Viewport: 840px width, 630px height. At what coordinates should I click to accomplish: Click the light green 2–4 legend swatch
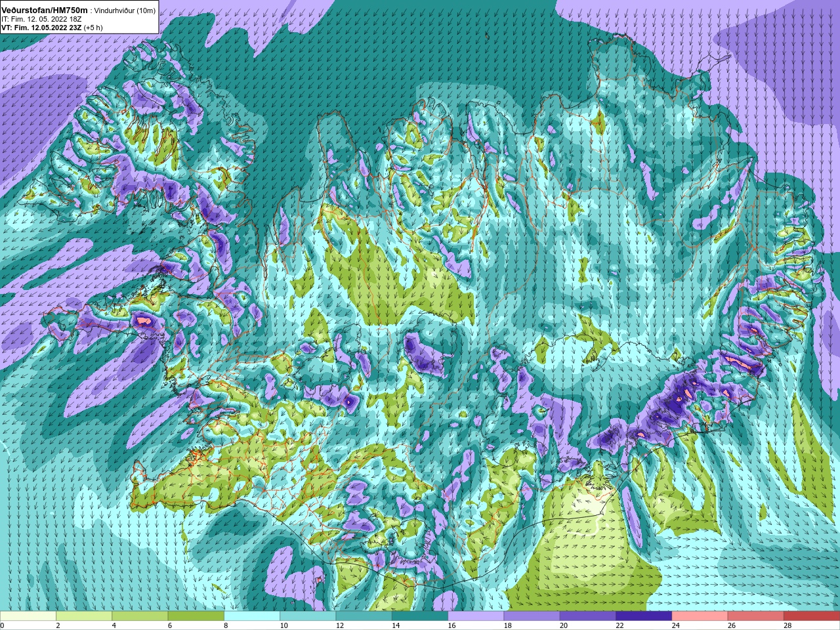coord(84,616)
